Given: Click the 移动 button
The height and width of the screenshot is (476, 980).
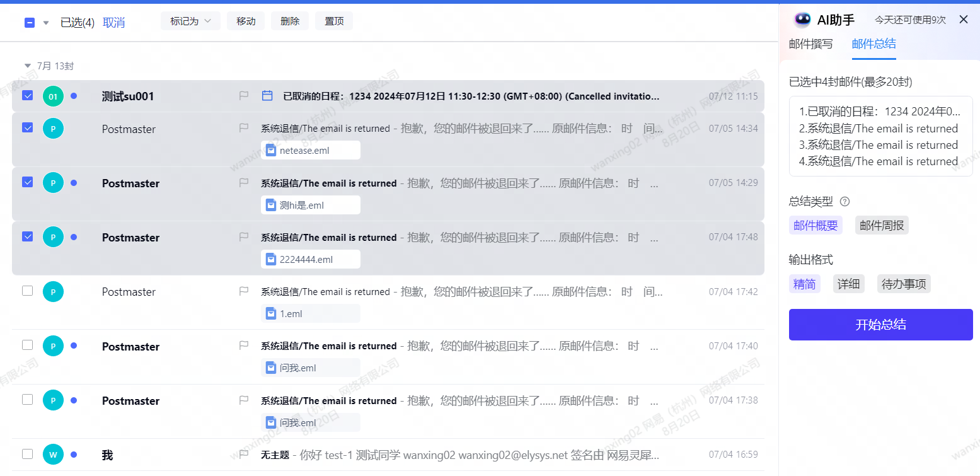Looking at the screenshot, I should [246, 21].
